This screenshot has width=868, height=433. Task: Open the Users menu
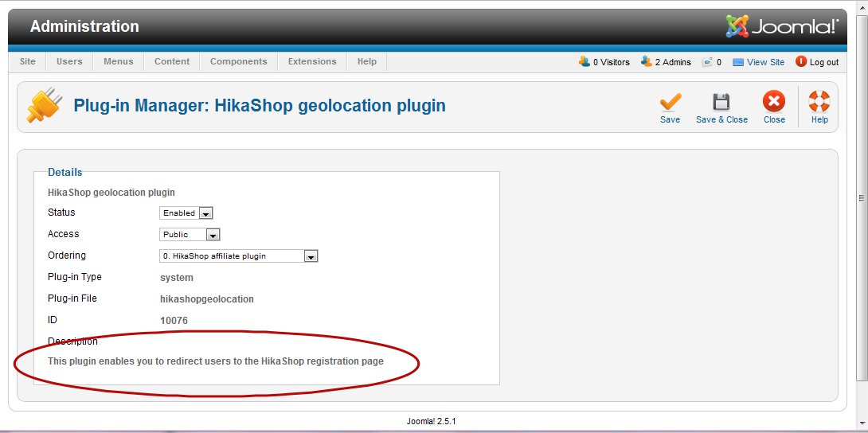coord(69,61)
